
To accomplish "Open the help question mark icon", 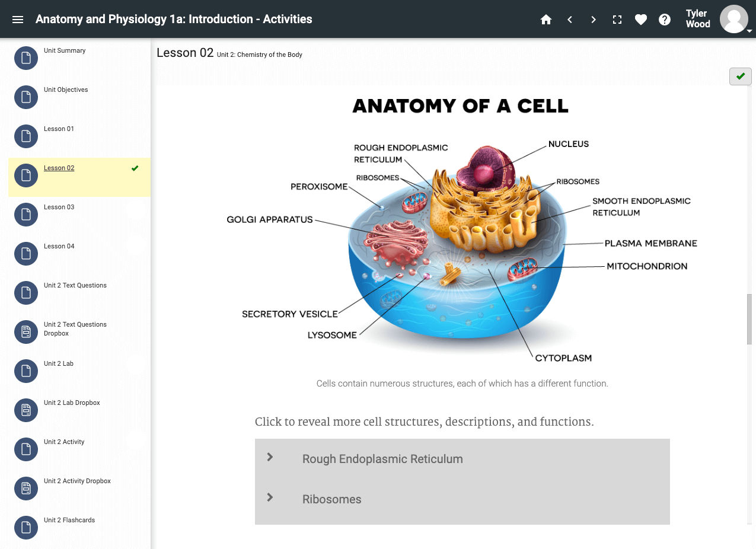I will (x=665, y=20).
